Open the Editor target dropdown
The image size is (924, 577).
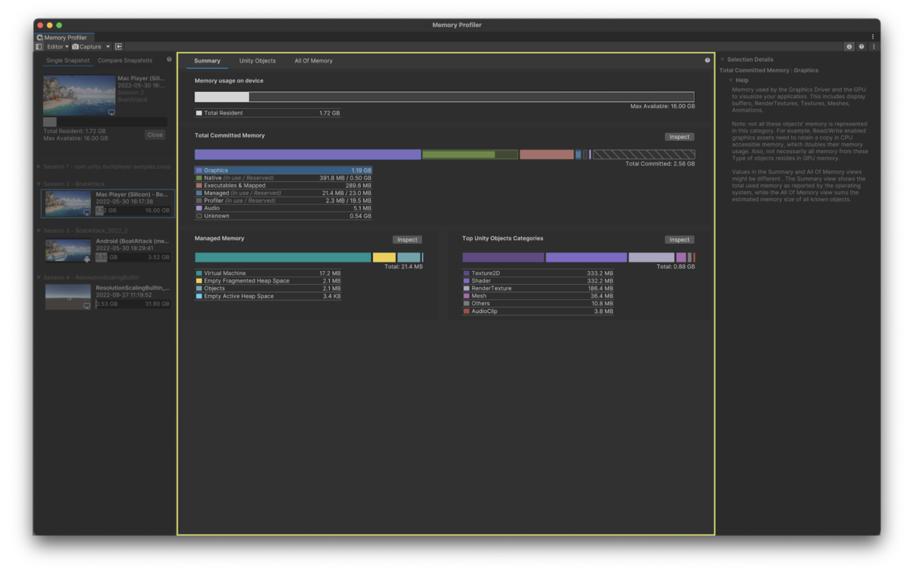click(58, 47)
